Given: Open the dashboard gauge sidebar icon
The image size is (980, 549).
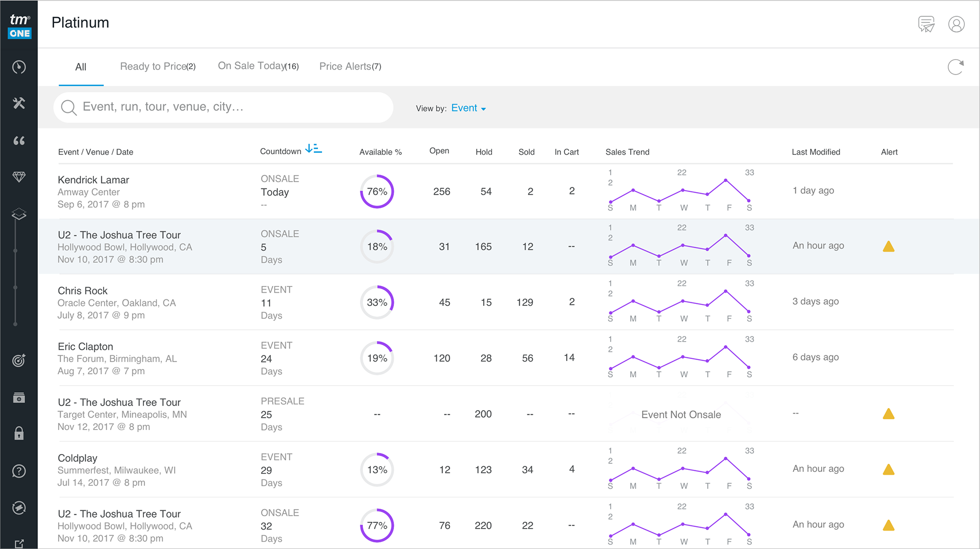Looking at the screenshot, I should point(19,67).
